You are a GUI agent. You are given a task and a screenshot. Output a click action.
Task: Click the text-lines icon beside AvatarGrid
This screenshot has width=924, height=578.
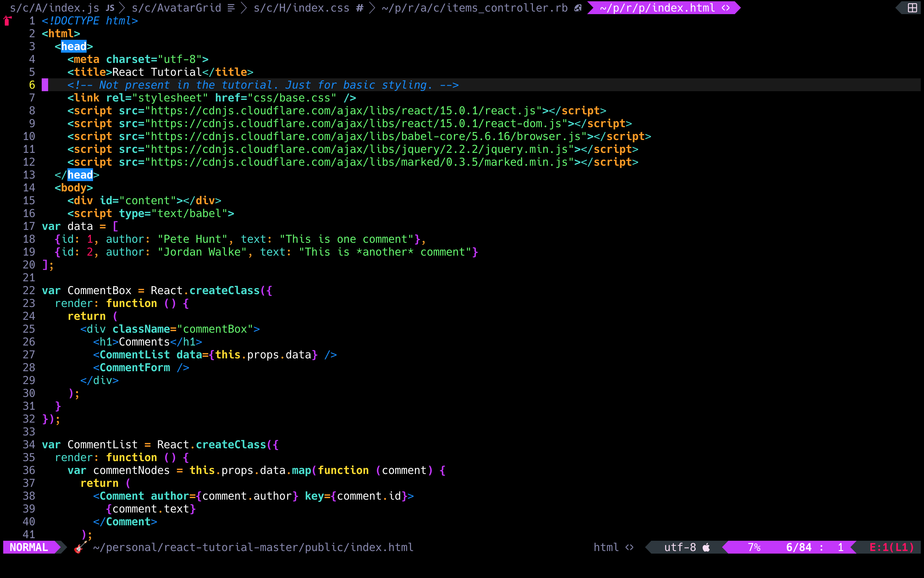pos(231,8)
